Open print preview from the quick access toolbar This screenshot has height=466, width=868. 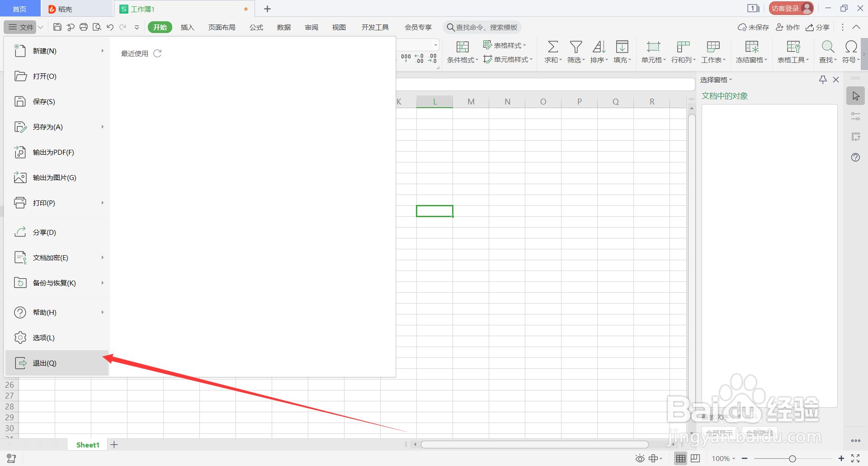pyautogui.click(x=97, y=27)
